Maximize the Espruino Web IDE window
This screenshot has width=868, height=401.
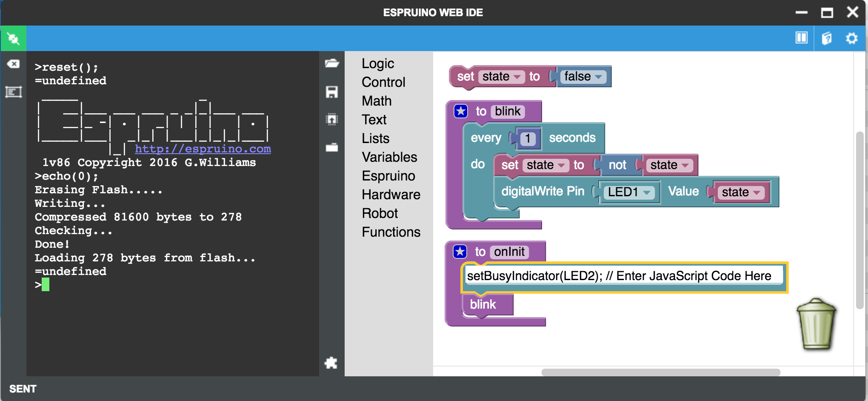[827, 12]
